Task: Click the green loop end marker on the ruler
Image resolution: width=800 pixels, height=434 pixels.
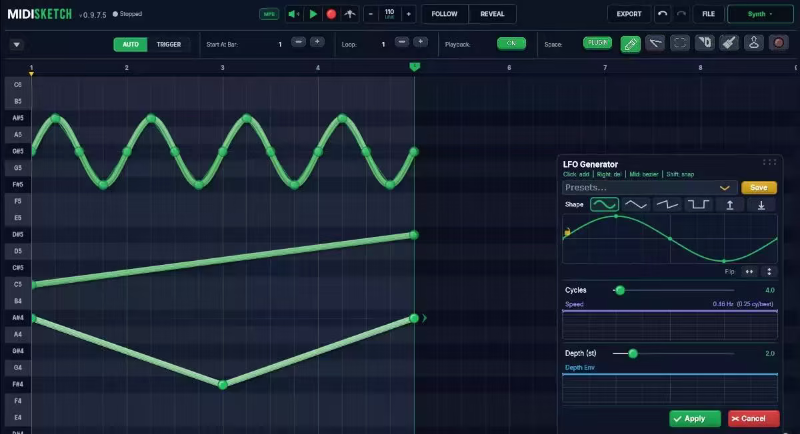Action: (x=415, y=67)
